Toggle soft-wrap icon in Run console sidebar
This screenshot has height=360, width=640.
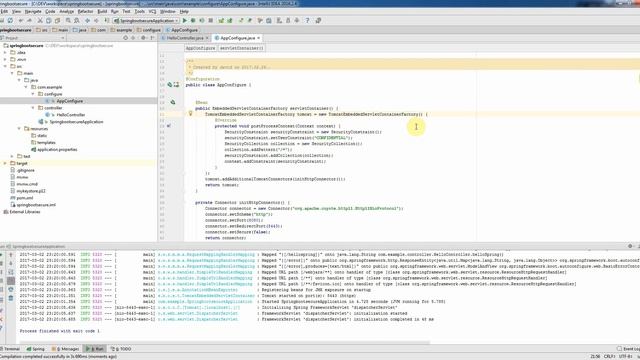[11, 272]
